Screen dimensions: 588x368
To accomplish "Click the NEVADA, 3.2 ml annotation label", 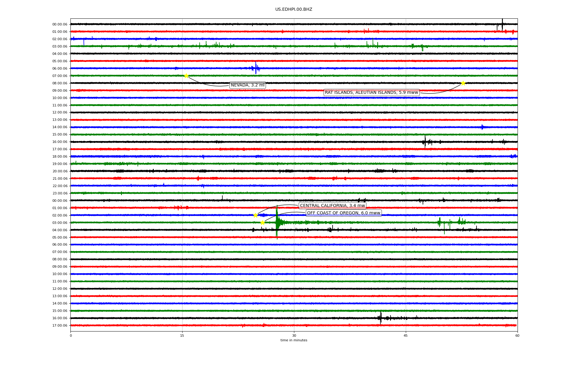I will pos(247,85).
